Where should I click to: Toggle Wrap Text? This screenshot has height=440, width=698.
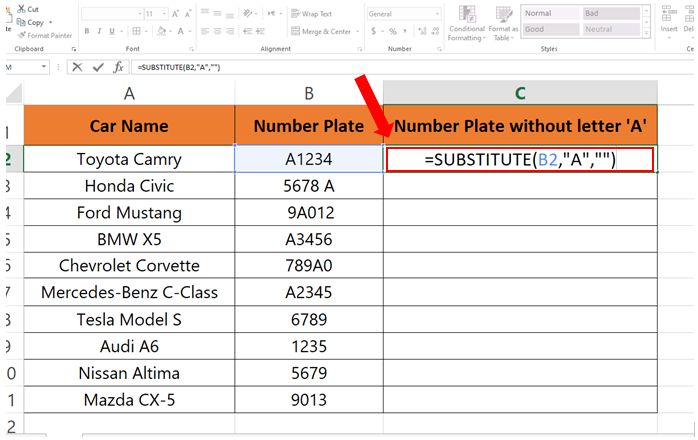click(x=312, y=14)
